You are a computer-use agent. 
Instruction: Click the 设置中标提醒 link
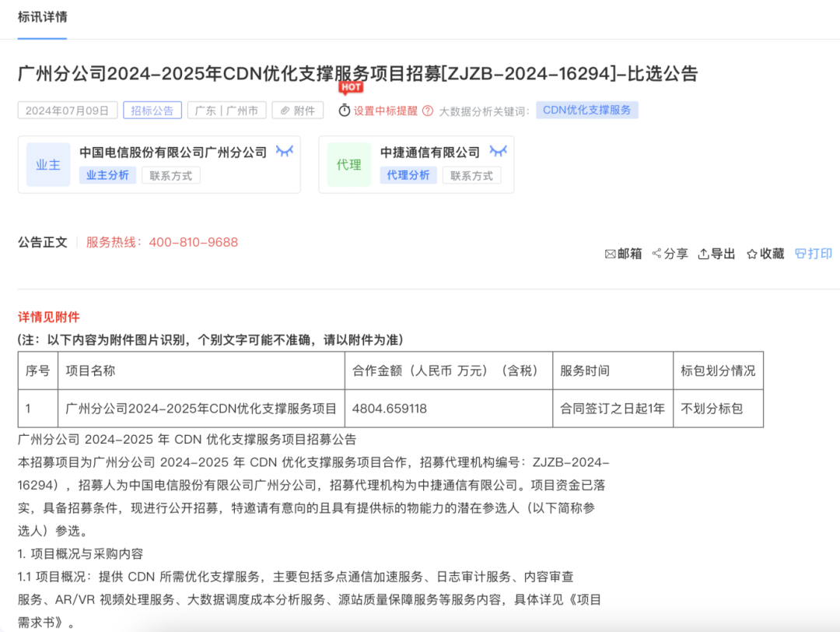(385, 111)
